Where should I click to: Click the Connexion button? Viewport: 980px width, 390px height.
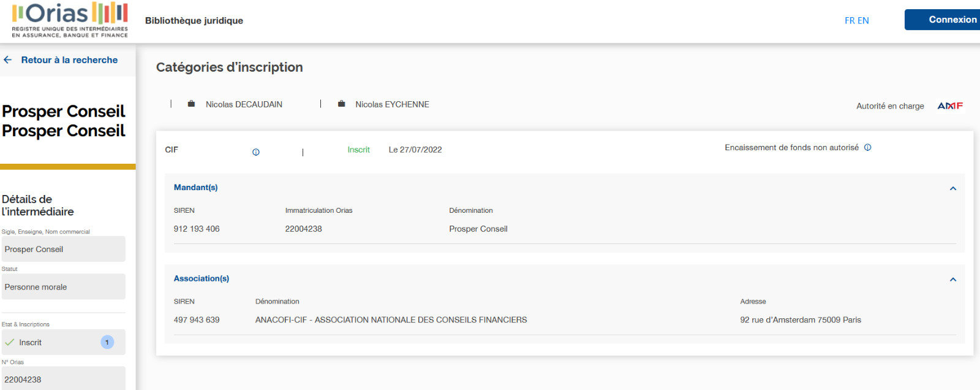[943, 20]
